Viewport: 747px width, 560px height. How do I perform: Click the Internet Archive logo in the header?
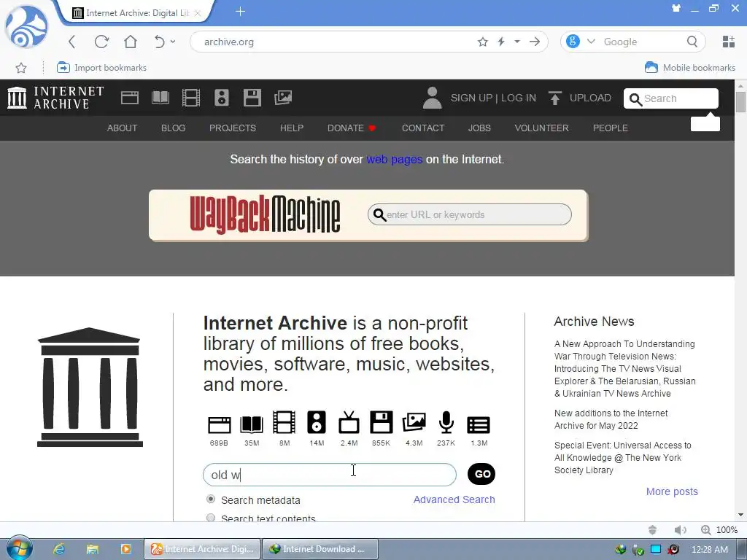coord(55,98)
